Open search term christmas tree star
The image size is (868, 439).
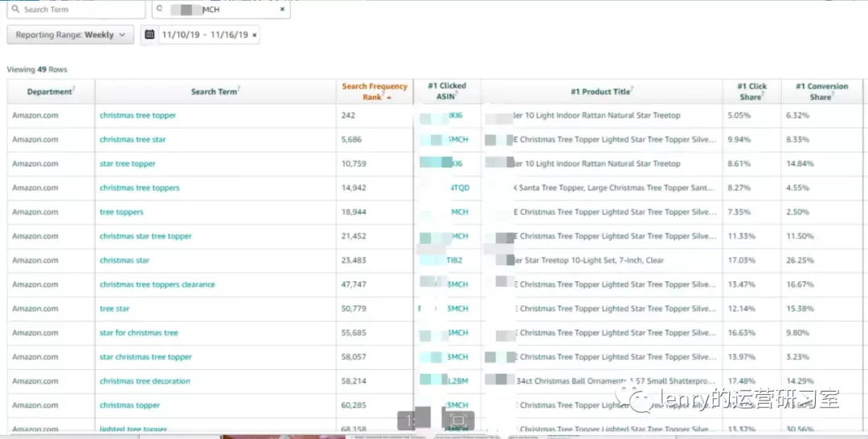133,140
